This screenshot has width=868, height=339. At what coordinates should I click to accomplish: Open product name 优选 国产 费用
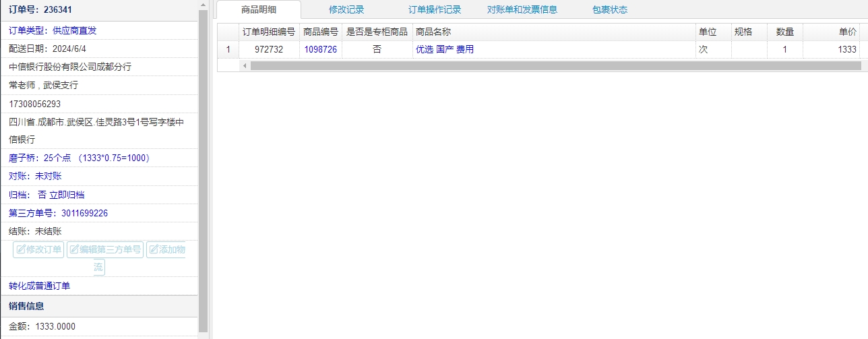coord(445,49)
